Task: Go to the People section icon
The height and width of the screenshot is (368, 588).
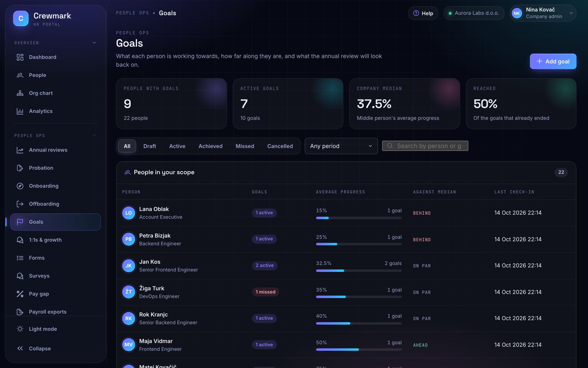Action: (20, 75)
